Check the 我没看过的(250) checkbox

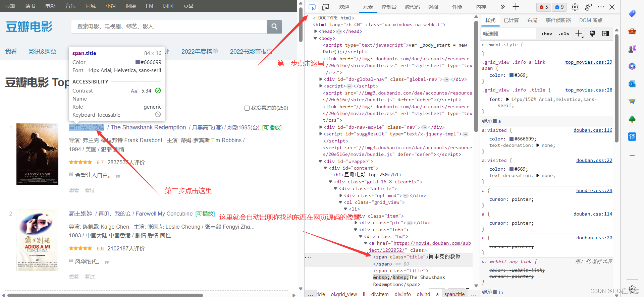click(247, 108)
